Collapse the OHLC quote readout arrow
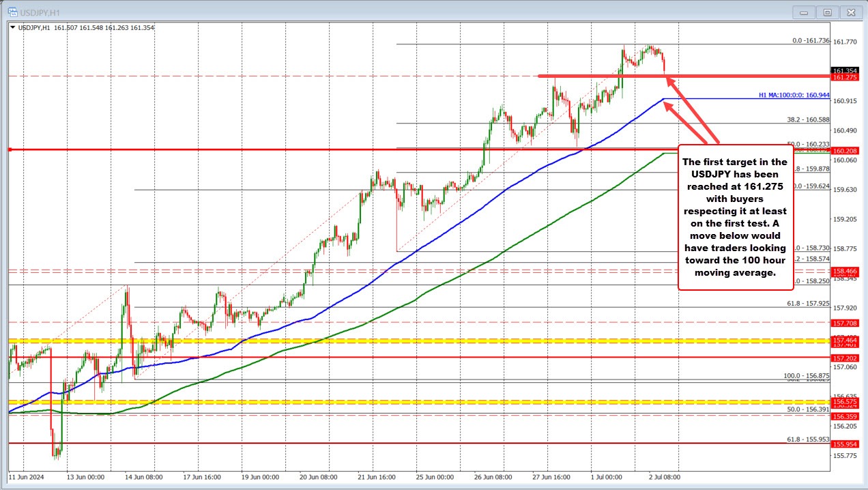This screenshot has width=868, height=490. tap(12, 27)
